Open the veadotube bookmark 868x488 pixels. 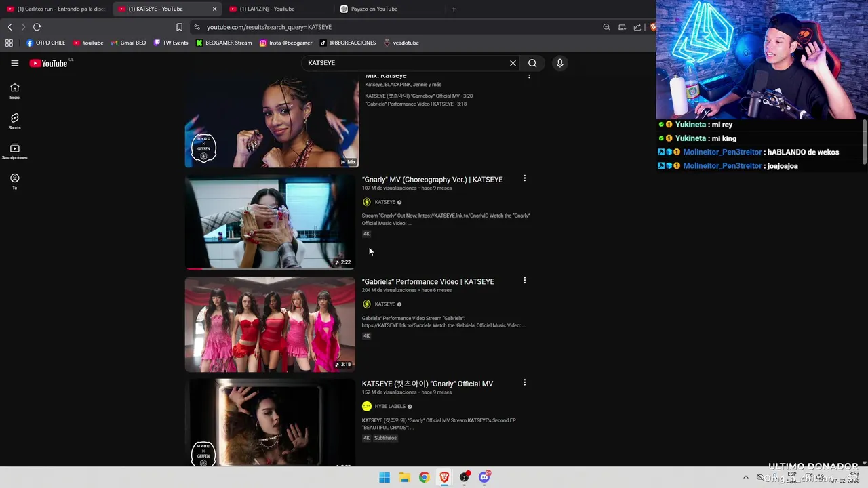click(x=401, y=43)
